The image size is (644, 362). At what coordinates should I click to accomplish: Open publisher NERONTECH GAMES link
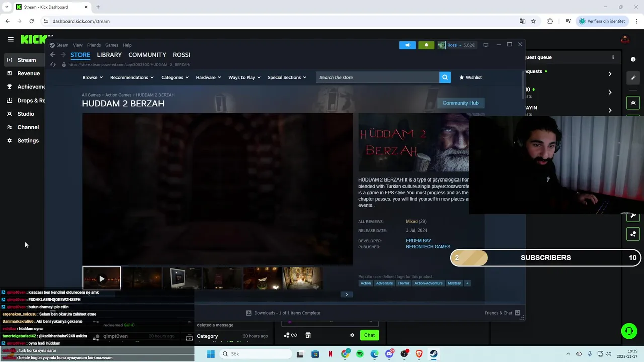click(428, 247)
